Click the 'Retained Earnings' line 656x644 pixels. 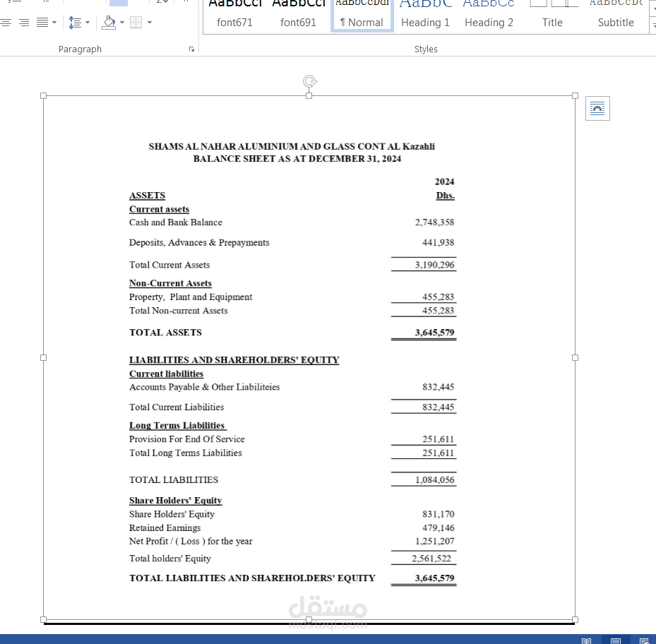[165, 528]
